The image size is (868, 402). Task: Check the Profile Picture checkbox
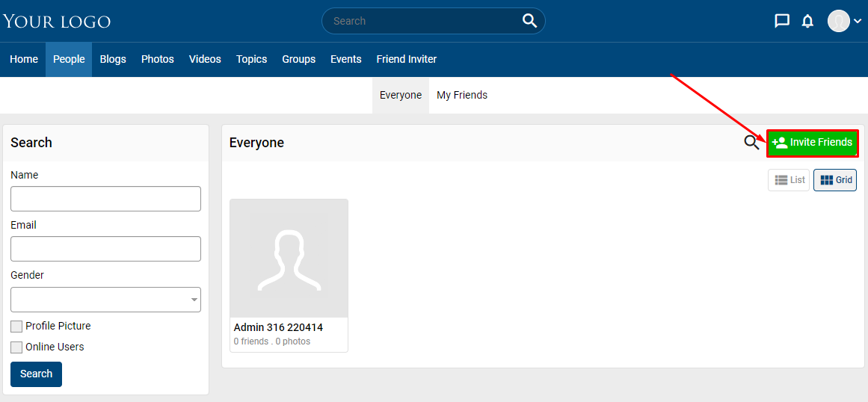point(16,327)
